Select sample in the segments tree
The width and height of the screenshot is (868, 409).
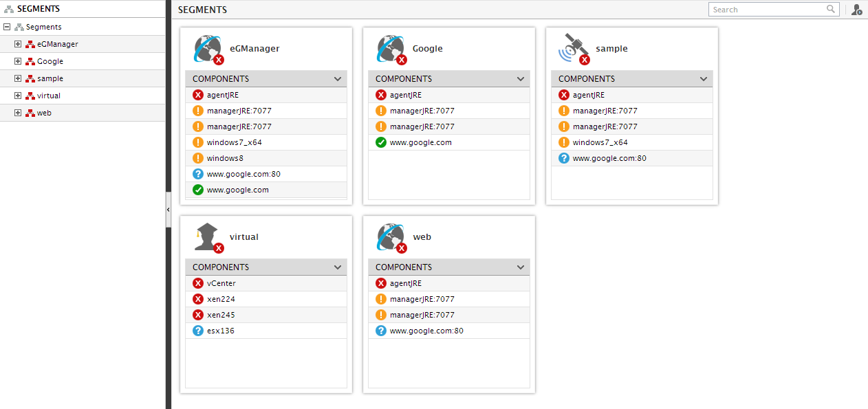50,78
